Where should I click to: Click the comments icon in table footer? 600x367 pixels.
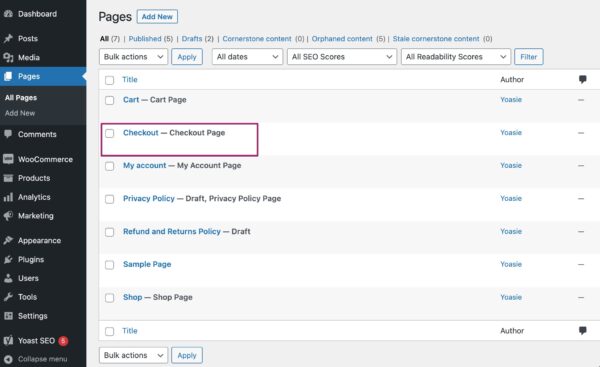582,330
